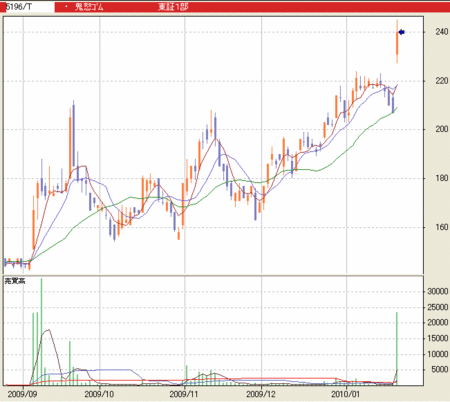Click the 2009/09 date axis label
This screenshot has height=402, width=450.
click(x=23, y=394)
